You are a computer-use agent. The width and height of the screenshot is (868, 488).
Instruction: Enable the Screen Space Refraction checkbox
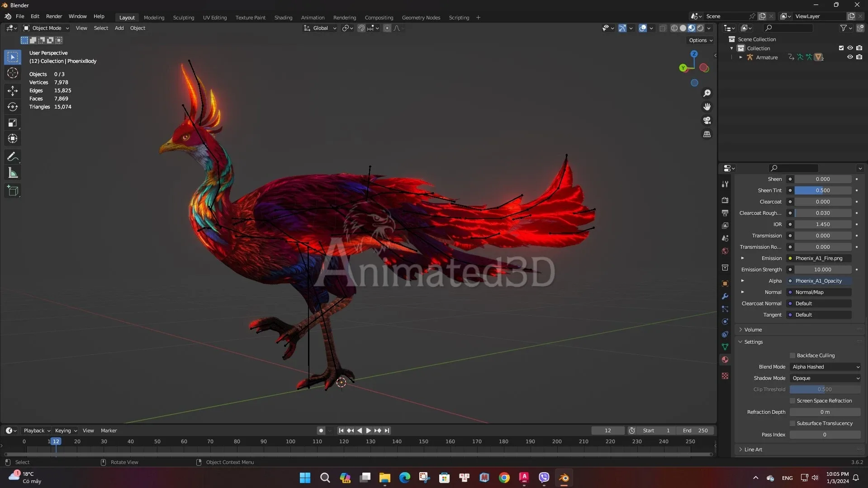[792, 401]
